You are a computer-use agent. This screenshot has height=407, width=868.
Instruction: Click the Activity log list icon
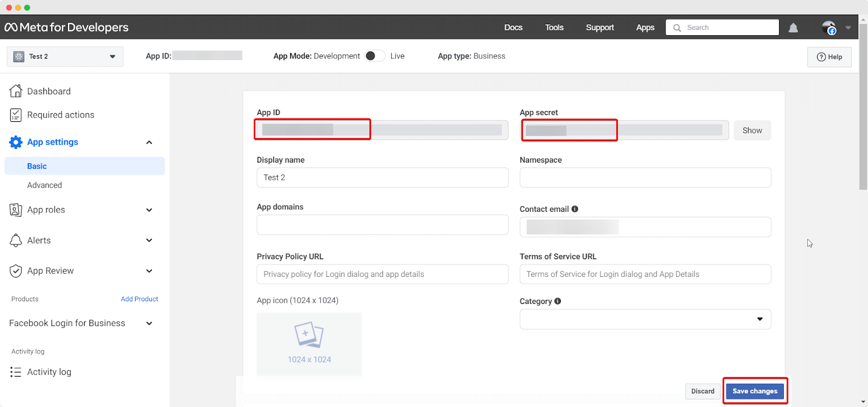pyautogui.click(x=16, y=372)
